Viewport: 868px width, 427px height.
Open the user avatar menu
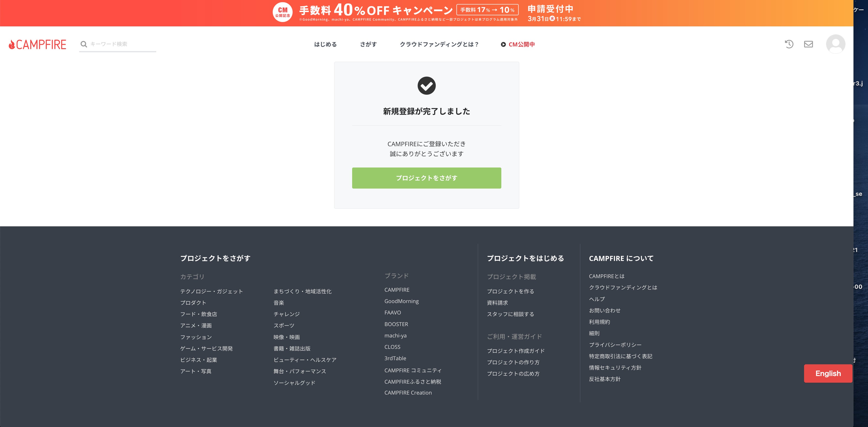(x=835, y=44)
